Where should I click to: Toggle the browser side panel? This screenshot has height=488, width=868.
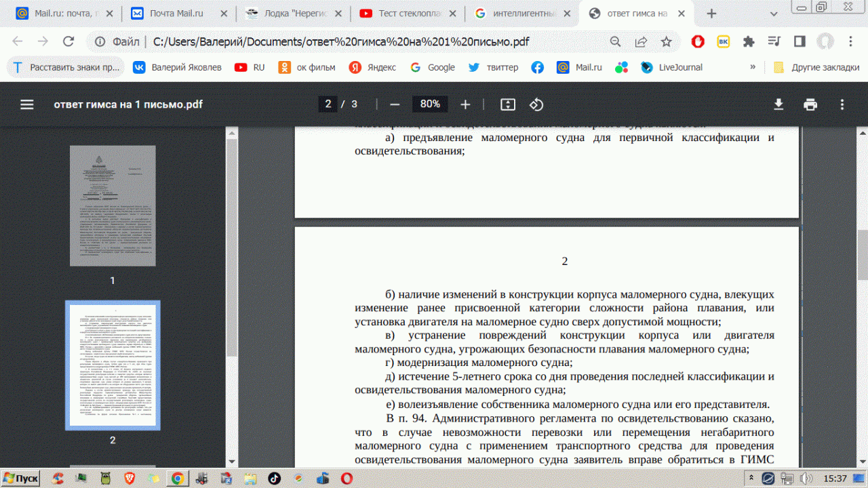click(x=800, y=42)
